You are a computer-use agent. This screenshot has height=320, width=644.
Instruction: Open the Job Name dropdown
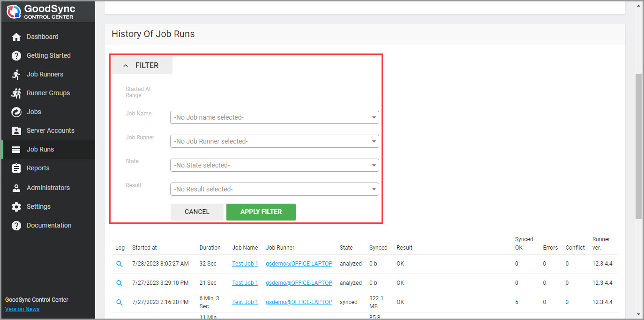click(274, 117)
